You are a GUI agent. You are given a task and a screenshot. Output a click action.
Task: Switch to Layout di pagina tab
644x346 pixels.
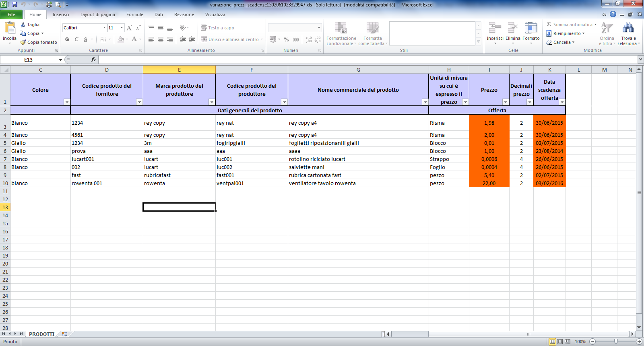click(98, 14)
